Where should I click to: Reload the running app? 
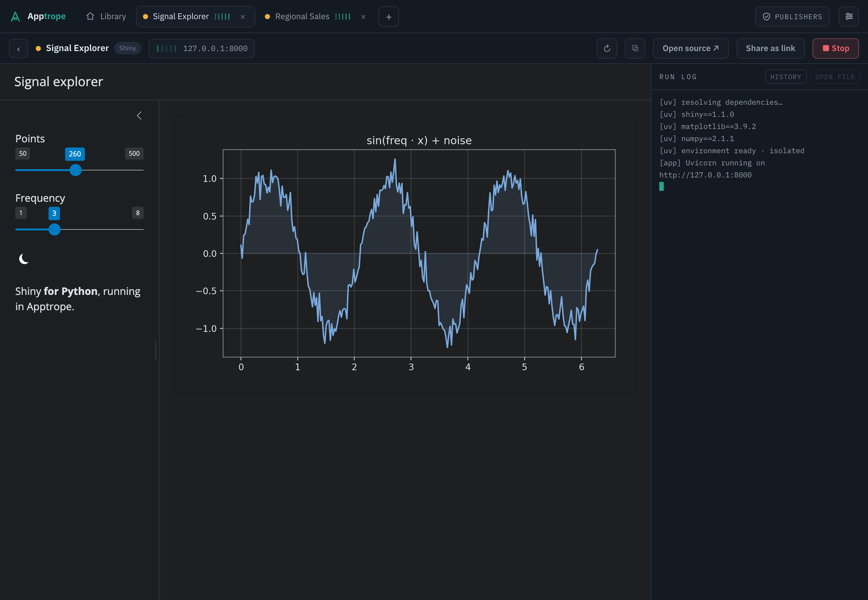[607, 49]
